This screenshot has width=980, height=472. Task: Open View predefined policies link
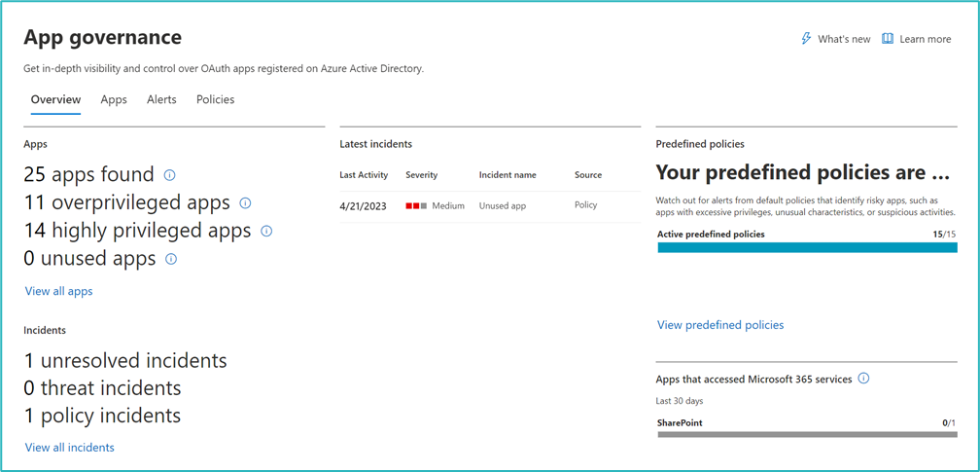pos(720,325)
